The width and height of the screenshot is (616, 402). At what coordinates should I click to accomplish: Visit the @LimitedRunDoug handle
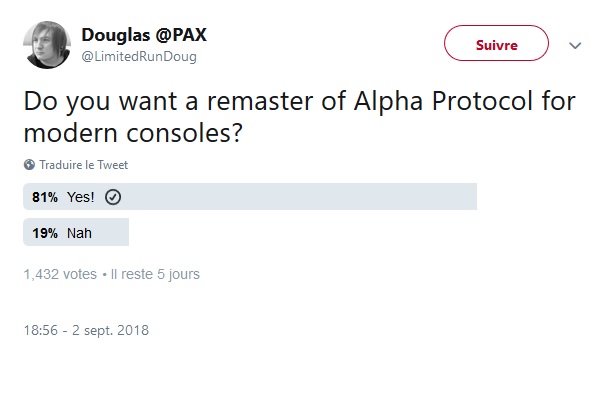(x=139, y=57)
